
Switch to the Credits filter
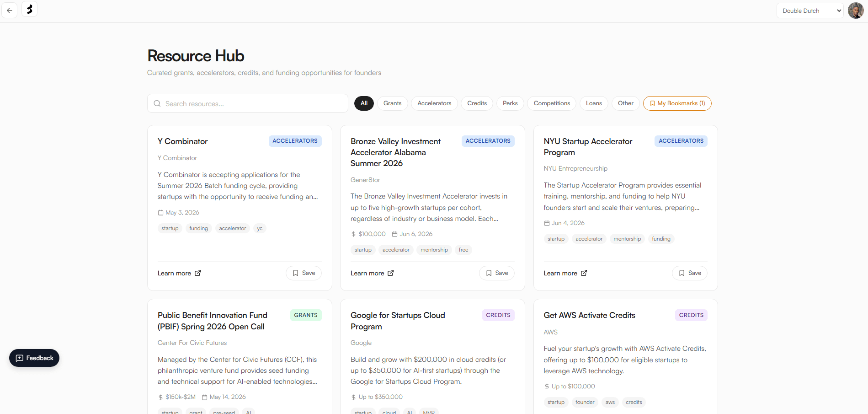(x=477, y=103)
